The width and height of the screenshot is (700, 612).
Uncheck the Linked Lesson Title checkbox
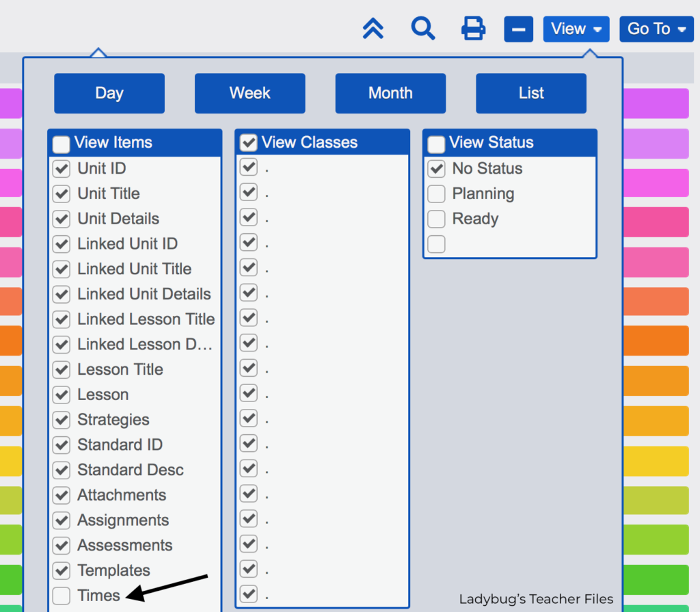[x=61, y=319]
